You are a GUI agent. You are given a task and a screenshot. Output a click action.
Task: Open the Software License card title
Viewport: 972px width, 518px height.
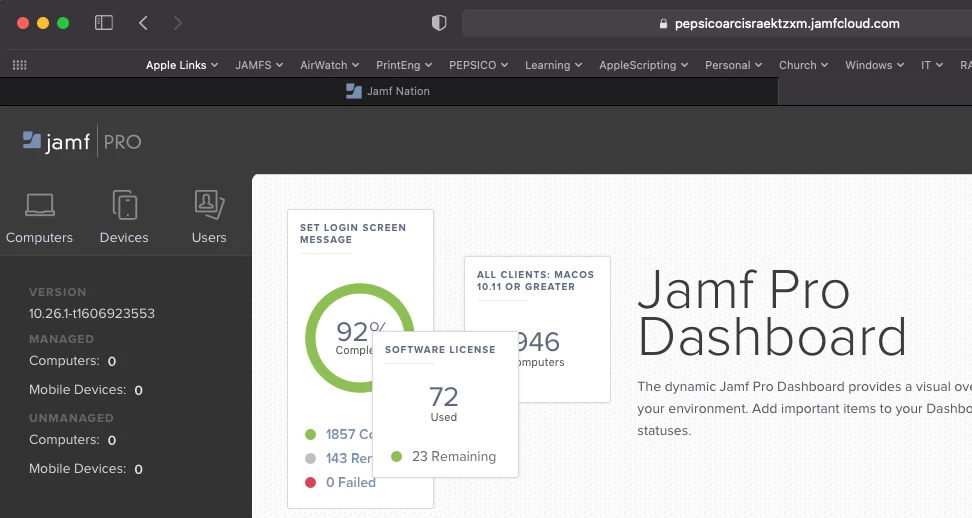440,349
